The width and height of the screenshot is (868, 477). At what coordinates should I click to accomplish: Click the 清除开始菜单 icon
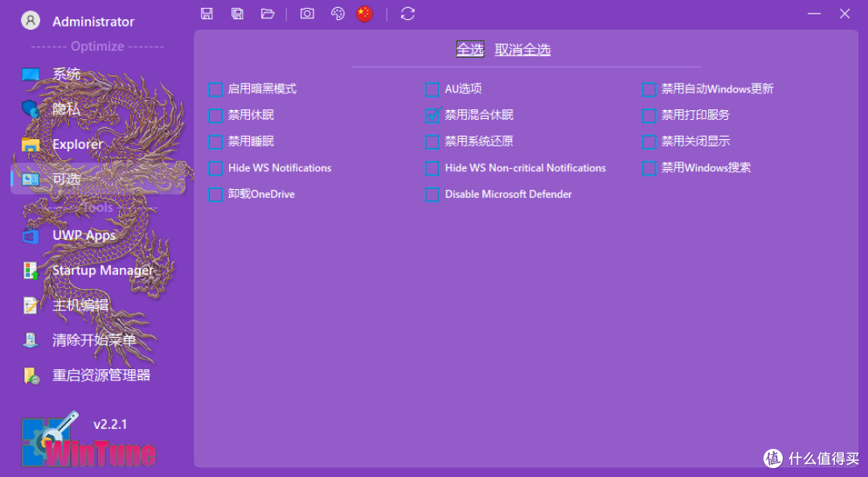tap(31, 340)
